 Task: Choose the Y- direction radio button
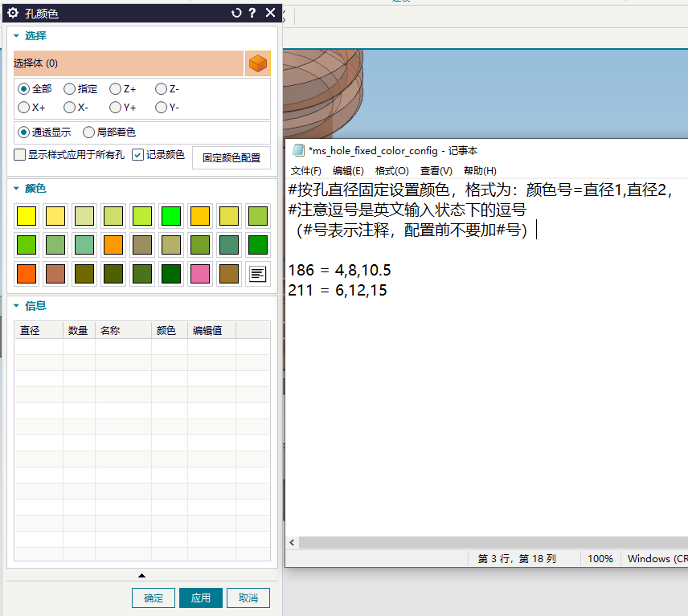tap(161, 108)
